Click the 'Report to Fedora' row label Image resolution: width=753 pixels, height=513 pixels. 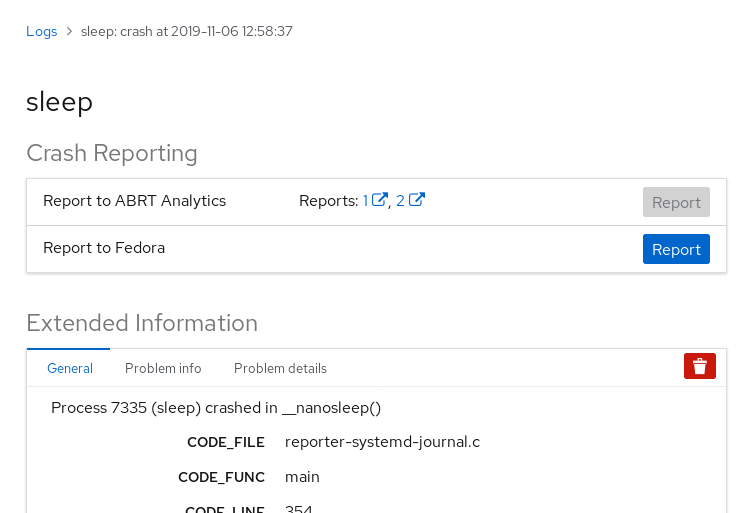[x=104, y=248]
